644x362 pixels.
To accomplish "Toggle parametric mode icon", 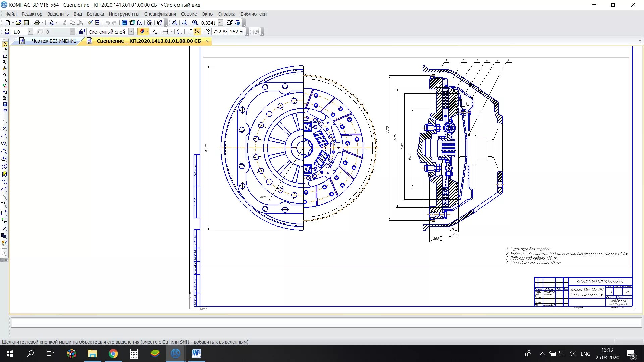I will pyautogui.click(x=155, y=32).
